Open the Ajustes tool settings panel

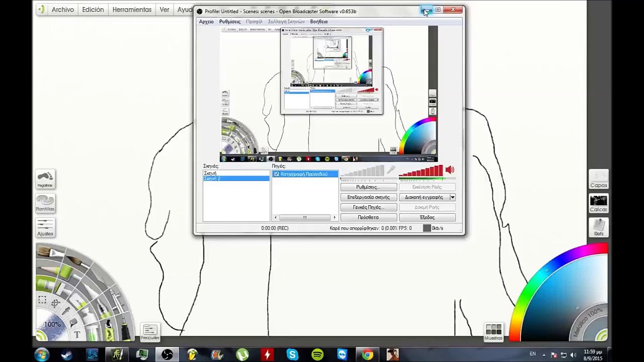point(45,227)
